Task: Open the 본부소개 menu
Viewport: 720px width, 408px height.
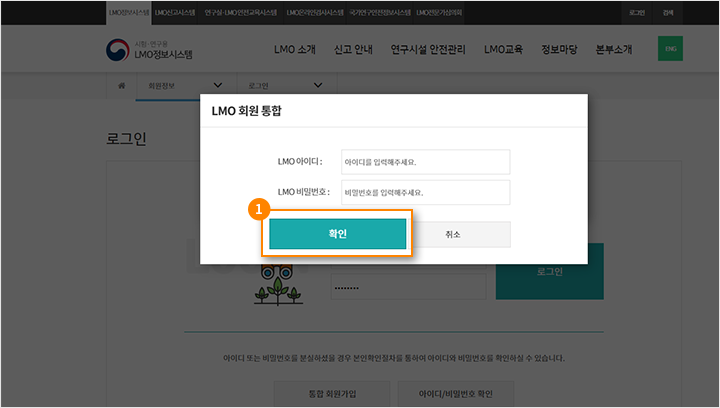Action: pos(614,49)
